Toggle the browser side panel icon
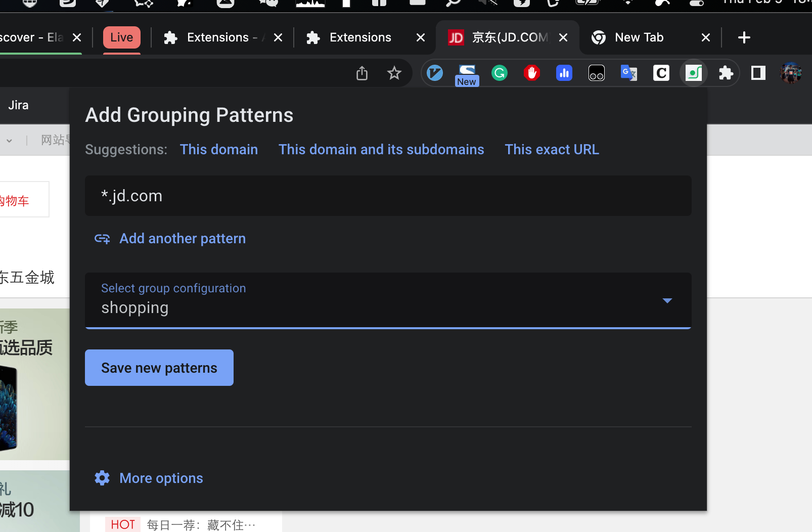The image size is (812, 532). point(758,73)
